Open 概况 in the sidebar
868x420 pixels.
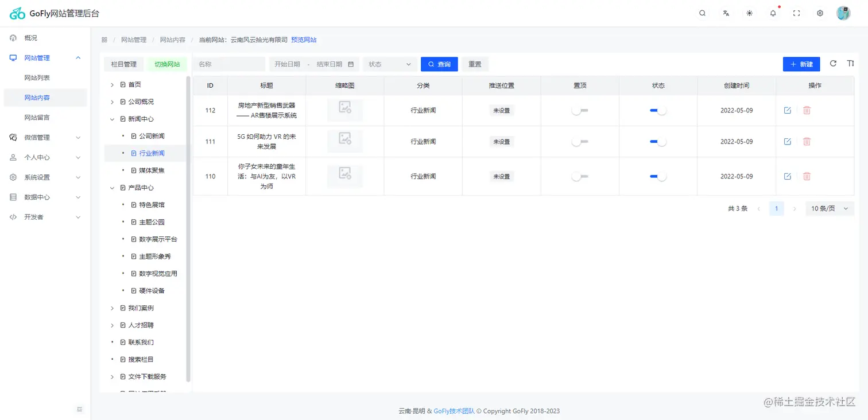(x=45, y=38)
